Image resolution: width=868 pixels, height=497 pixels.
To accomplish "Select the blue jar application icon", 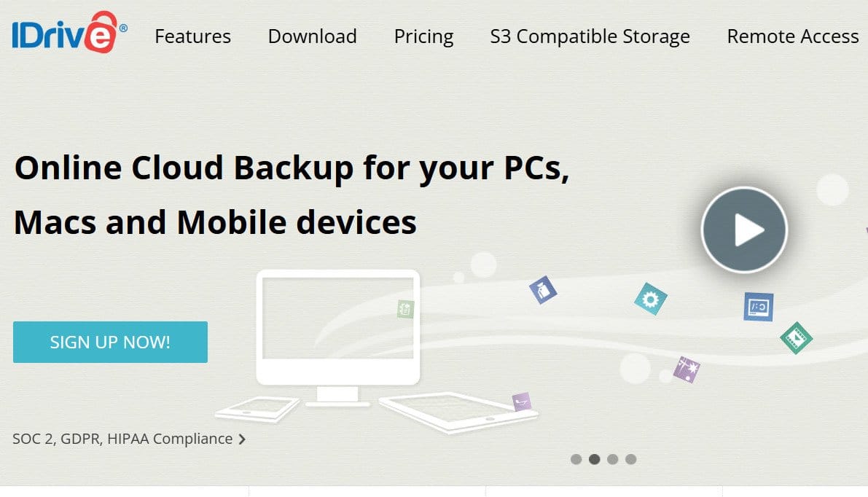I will (x=542, y=289).
